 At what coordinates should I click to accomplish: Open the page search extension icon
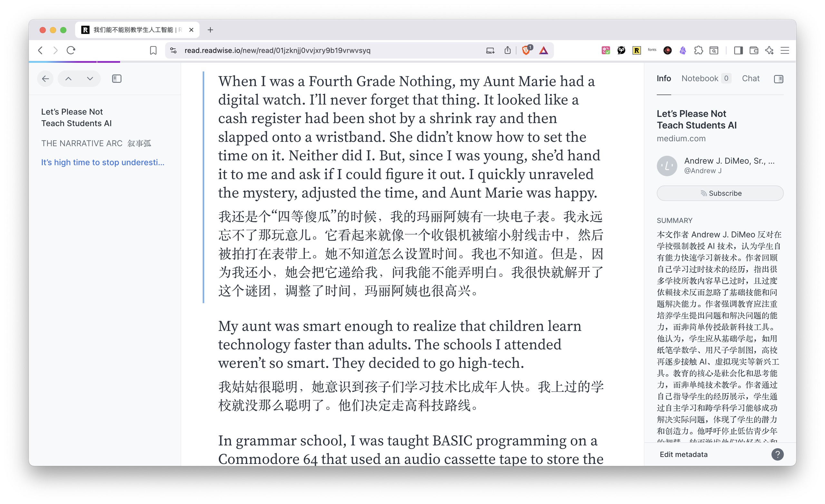[x=713, y=50]
